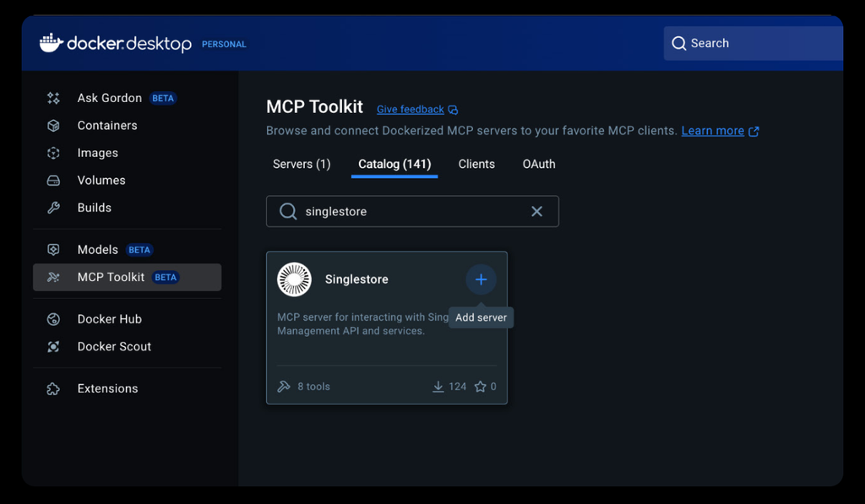Click the feedback icon next to Give feedback
This screenshot has height=504, width=865.
tap(453, 110)
